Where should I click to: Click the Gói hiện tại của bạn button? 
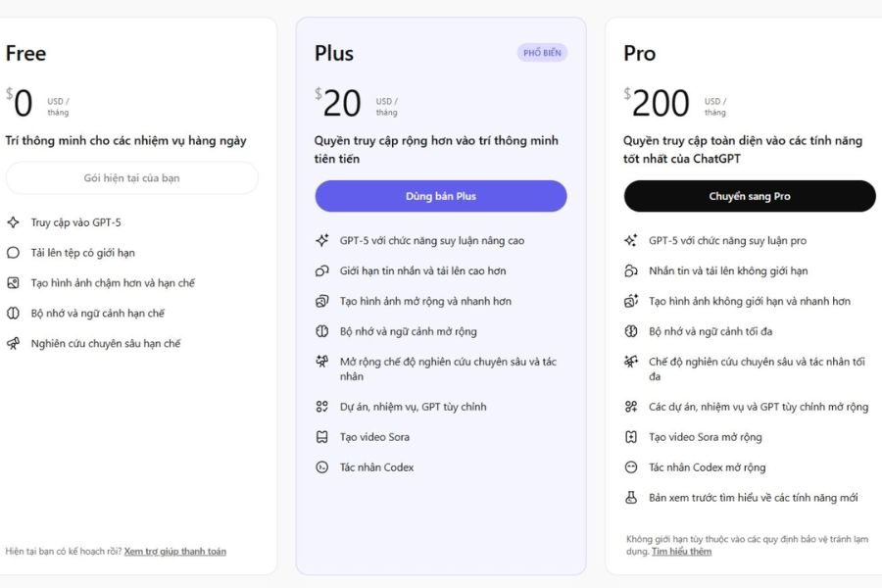pos(131,178)
